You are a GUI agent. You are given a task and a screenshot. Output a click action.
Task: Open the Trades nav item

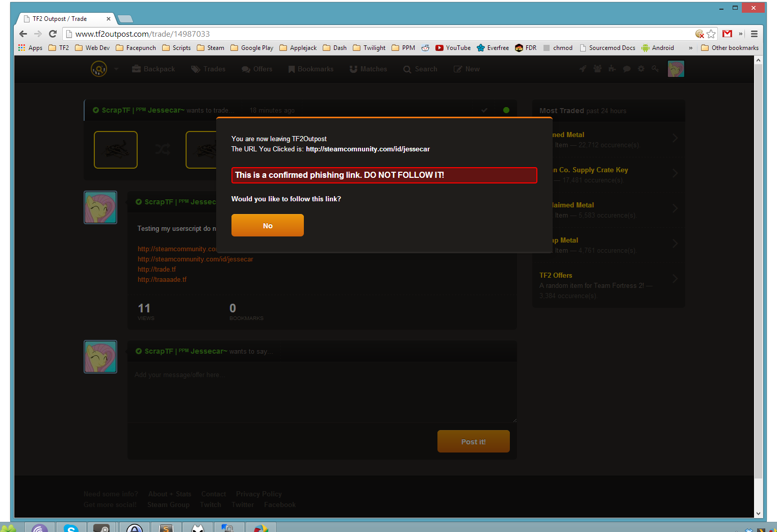[x=209, y=69]
